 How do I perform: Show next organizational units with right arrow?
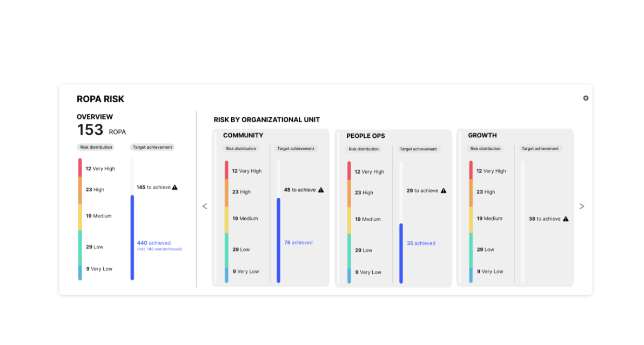pyautogui.click(x=581, y=206)
